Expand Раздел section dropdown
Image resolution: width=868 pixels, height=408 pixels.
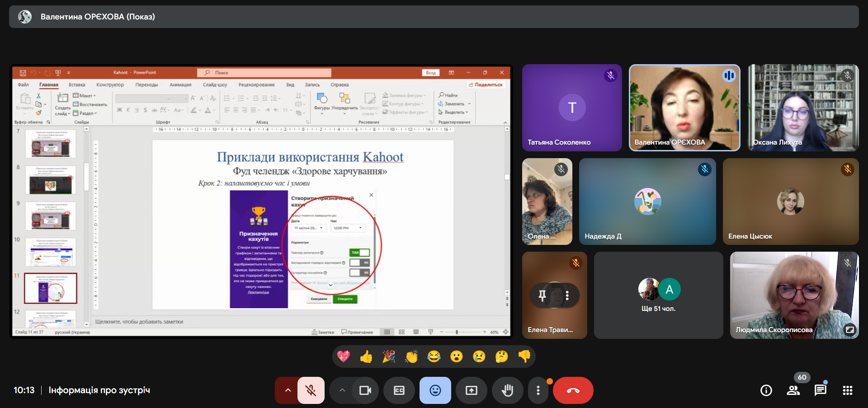click(x=85, y=113)
